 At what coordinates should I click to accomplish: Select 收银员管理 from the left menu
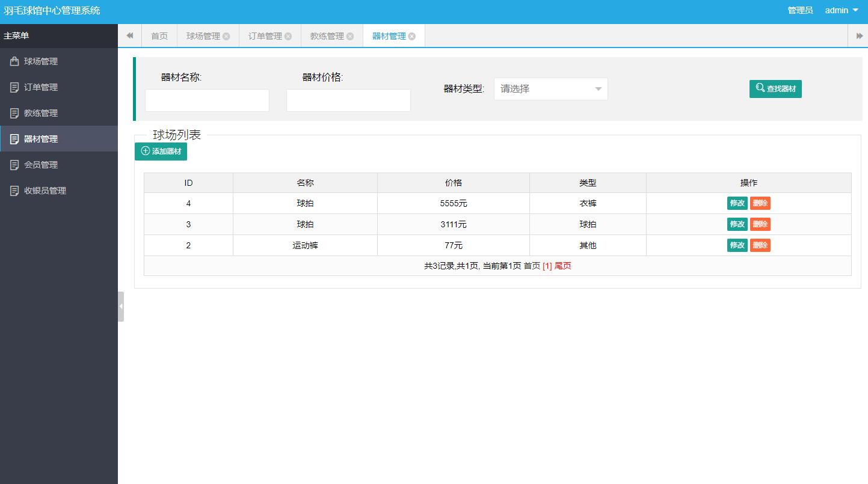coord(46,190)
